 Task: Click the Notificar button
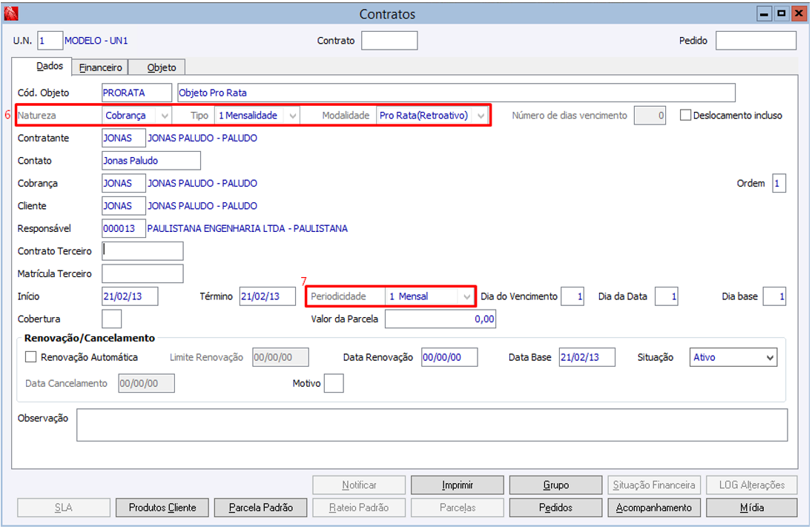(359, 485)
